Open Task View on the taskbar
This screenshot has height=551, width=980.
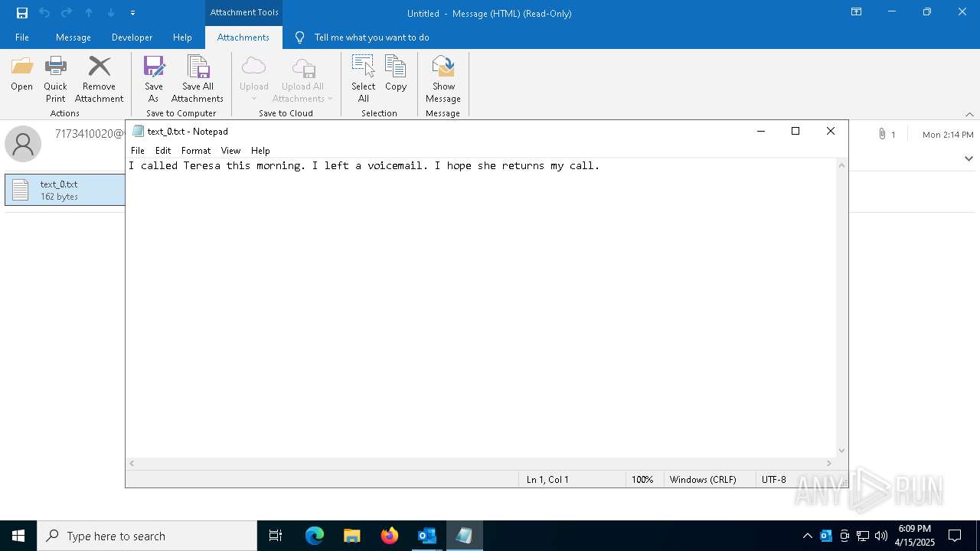click(x=276, y=536)
